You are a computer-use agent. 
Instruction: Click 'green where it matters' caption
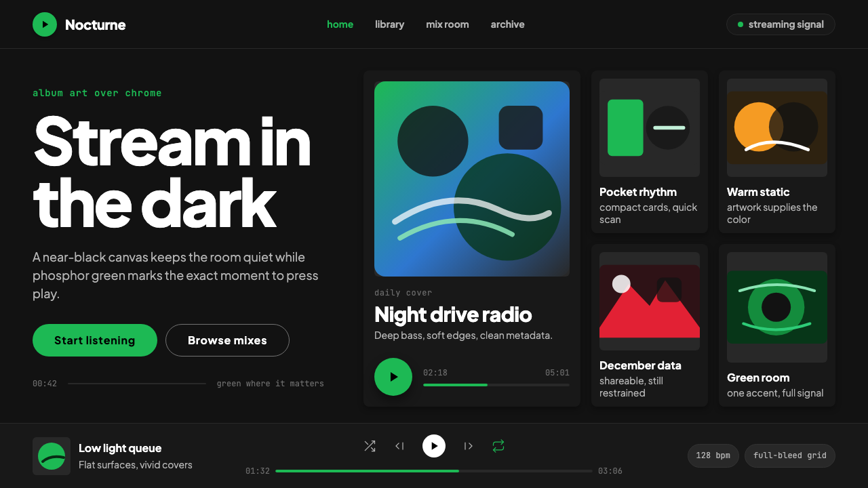[x=271, y=384]
